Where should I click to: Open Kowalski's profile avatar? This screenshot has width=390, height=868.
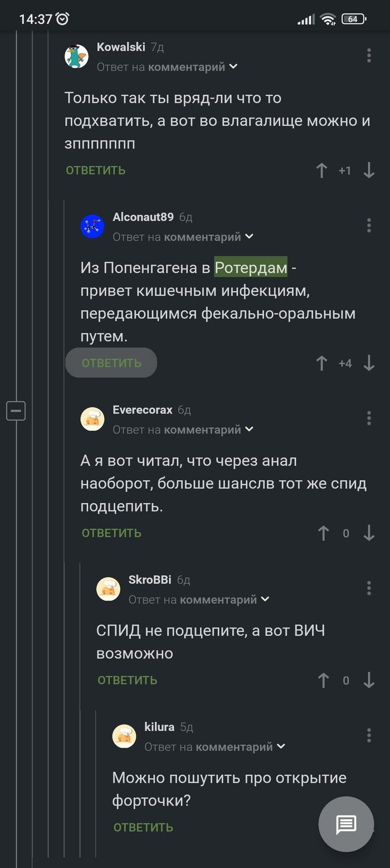point(77,56)
